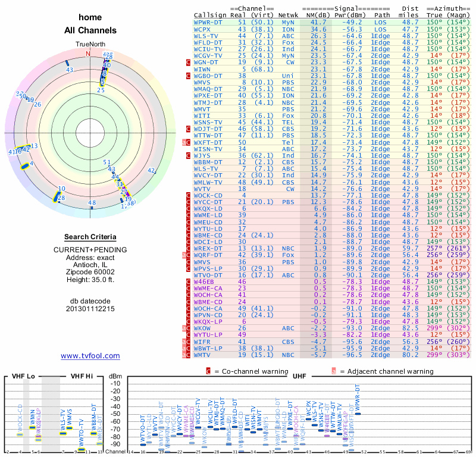
Task: Click the WCPX bar in the UHF spectrum chart
Action: click(308, 420)
